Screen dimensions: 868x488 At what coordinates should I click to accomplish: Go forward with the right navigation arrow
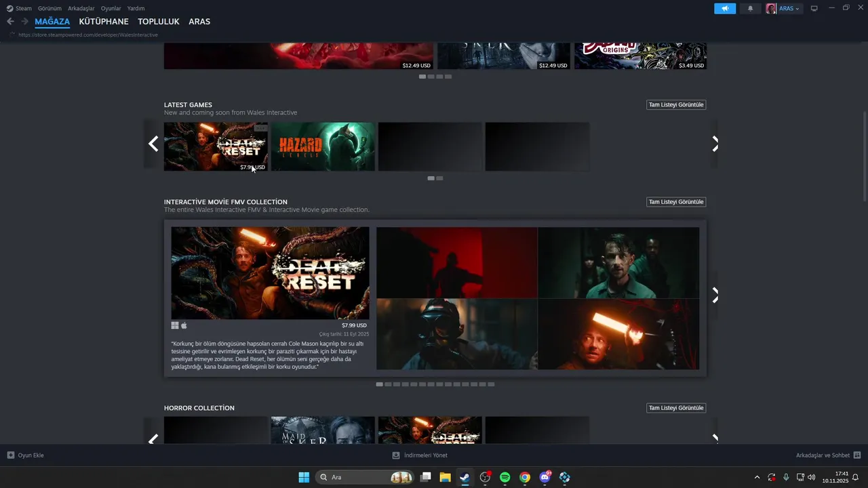point(25,22)
